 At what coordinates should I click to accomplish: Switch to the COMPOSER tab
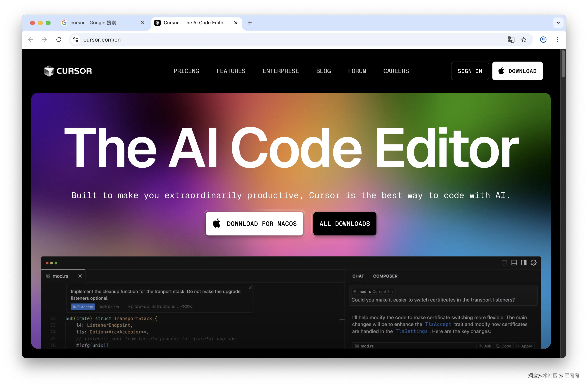(385, 276)
